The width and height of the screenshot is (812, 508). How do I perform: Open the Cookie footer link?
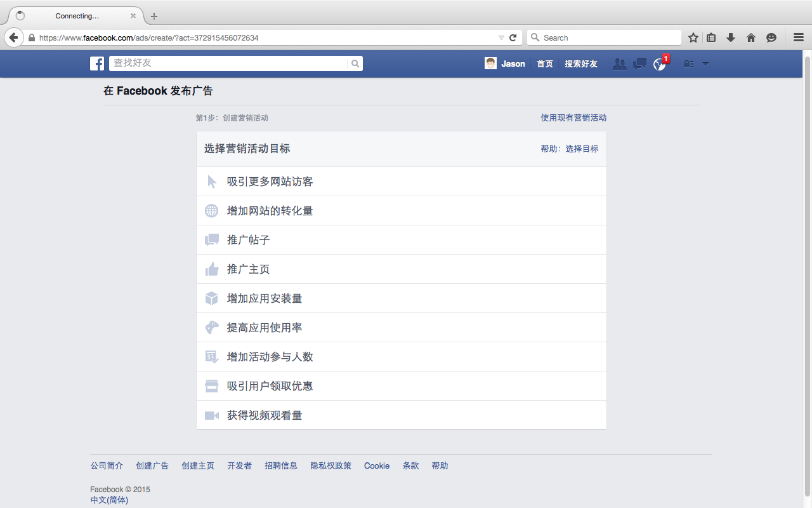pyautogui.click(x=377, y=465)
